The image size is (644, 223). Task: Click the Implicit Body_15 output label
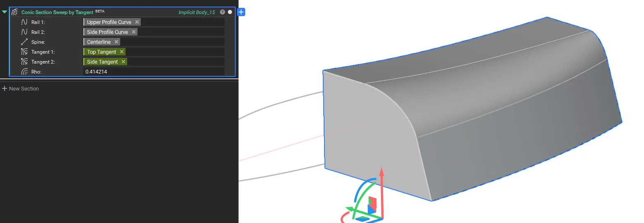[197, 12]
